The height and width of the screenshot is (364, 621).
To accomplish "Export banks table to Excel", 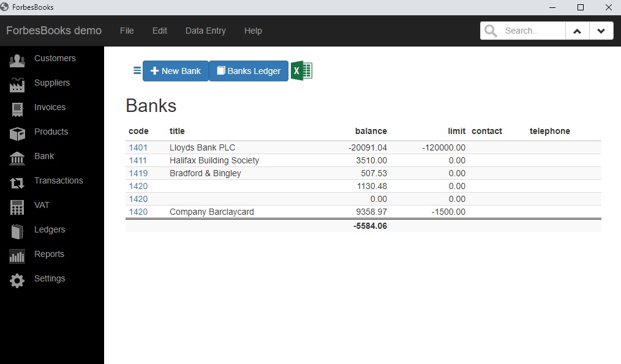I will (302, 71).
